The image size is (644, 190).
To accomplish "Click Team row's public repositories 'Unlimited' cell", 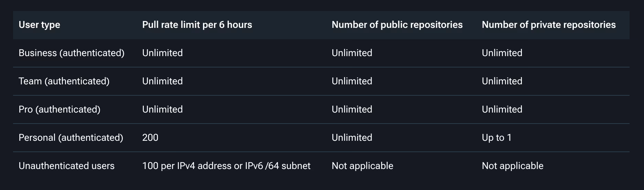I will [x=352, y=81].
